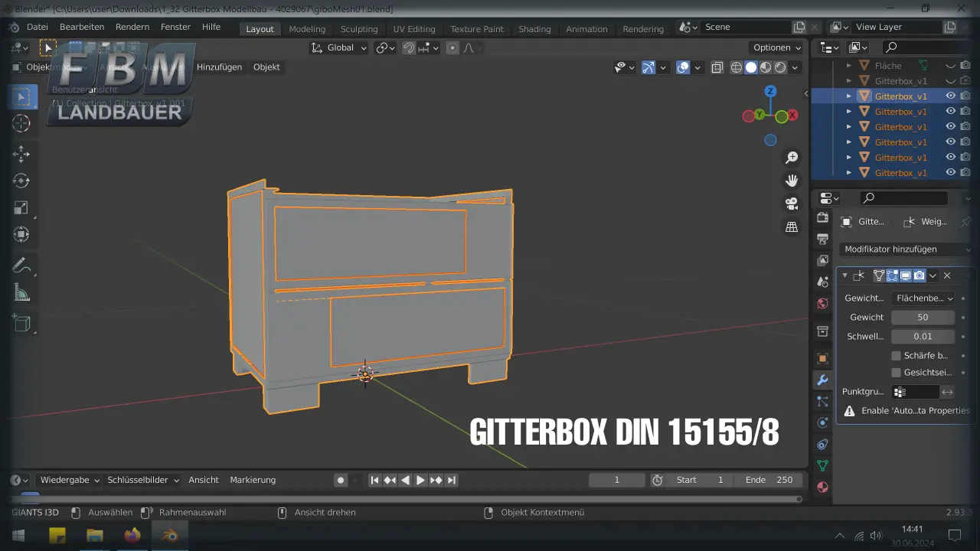Open the Particles properties tab
980x551 pixels.
tap(823, 401)
